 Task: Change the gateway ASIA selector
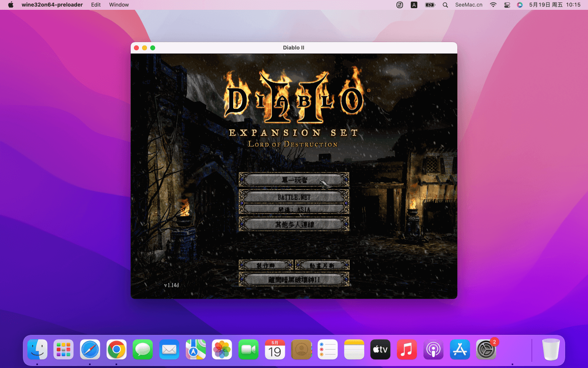(x=294, y=209)
